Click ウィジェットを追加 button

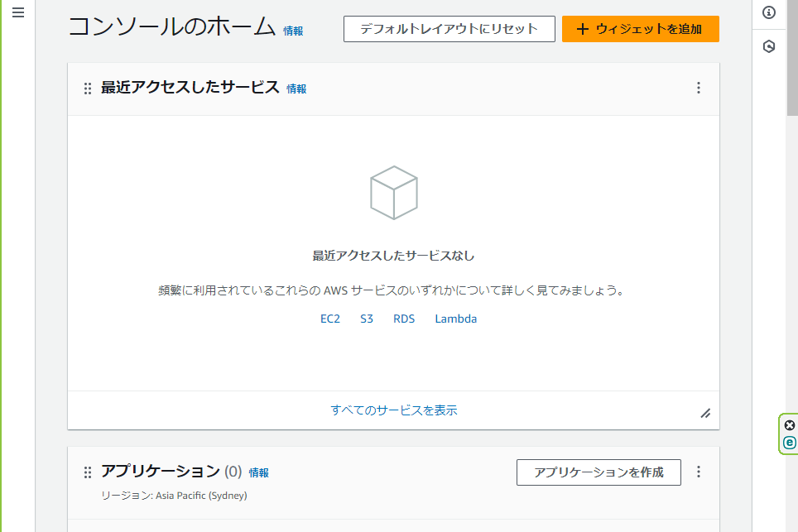point(640,29)
